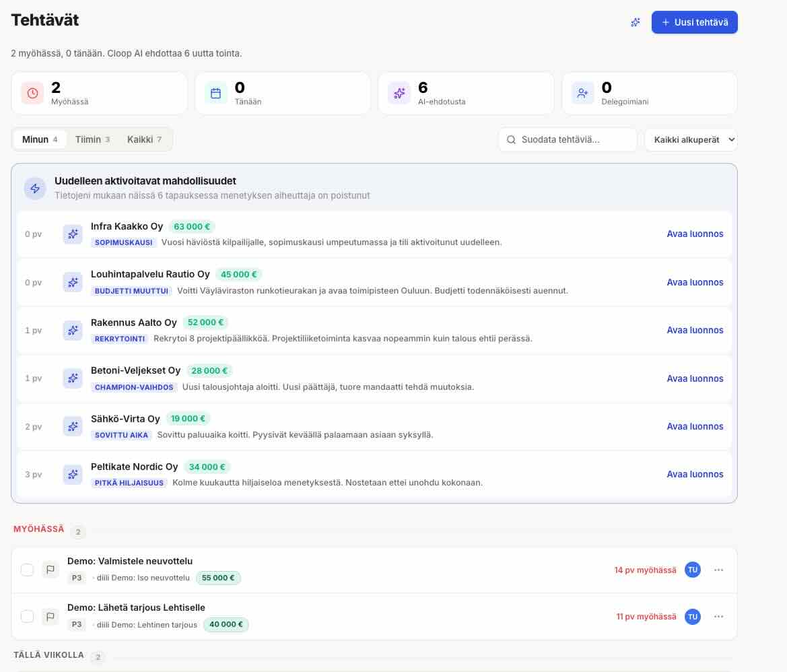
Task: Switch to the Kaikki tab
Action: point(144,139)
